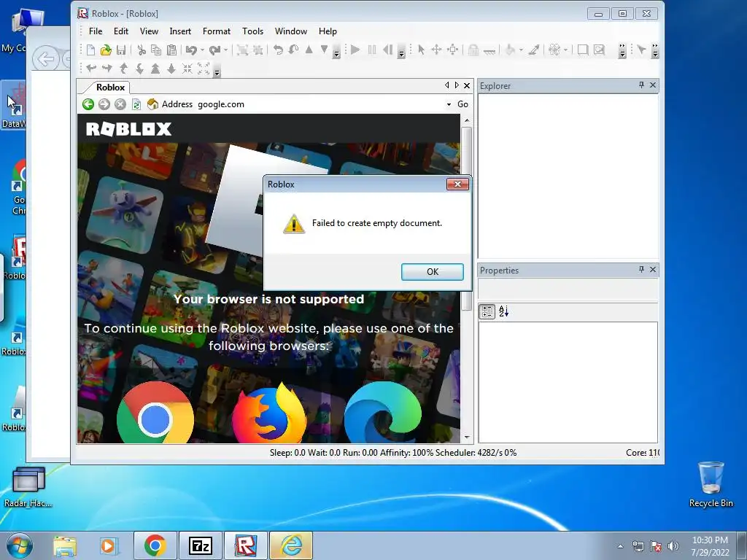The width and height of the screenshot is (747, 560).
Task: Open the Address bar dropdown arrow
Action: point(449,104)
